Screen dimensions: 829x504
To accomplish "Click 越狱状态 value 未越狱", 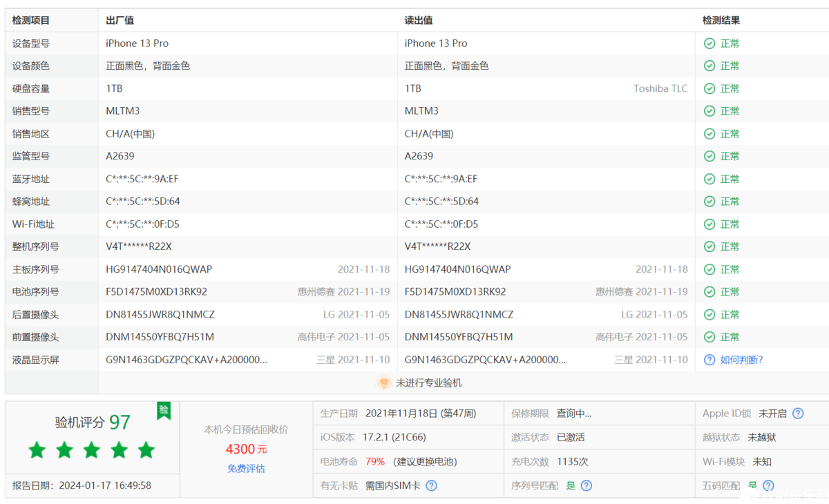I will (762, 437).
